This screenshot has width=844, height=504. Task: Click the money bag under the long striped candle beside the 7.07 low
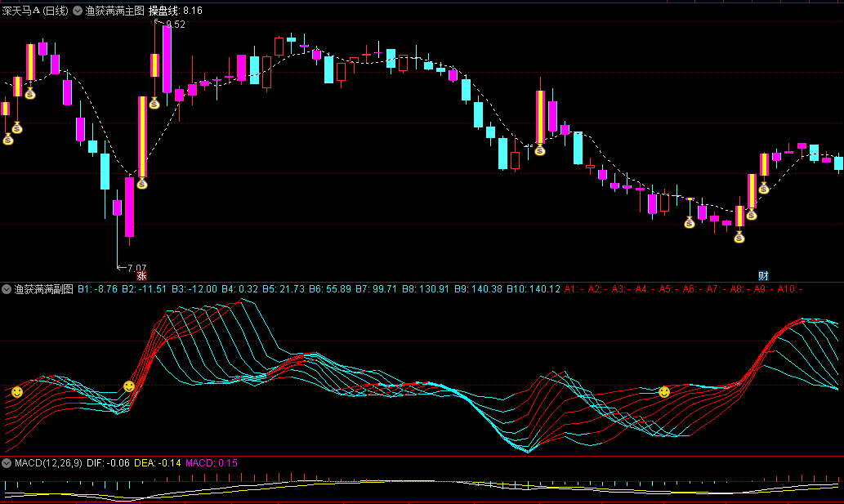141,184
